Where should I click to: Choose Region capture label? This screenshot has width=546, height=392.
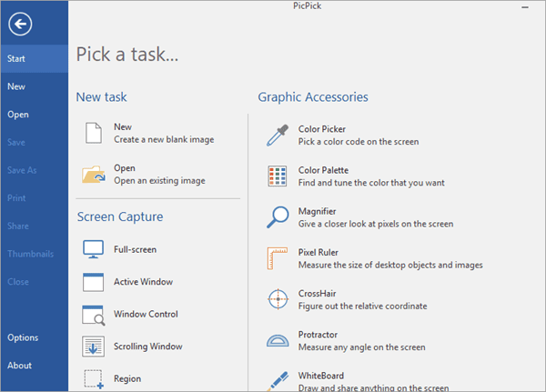coord(127,378)
